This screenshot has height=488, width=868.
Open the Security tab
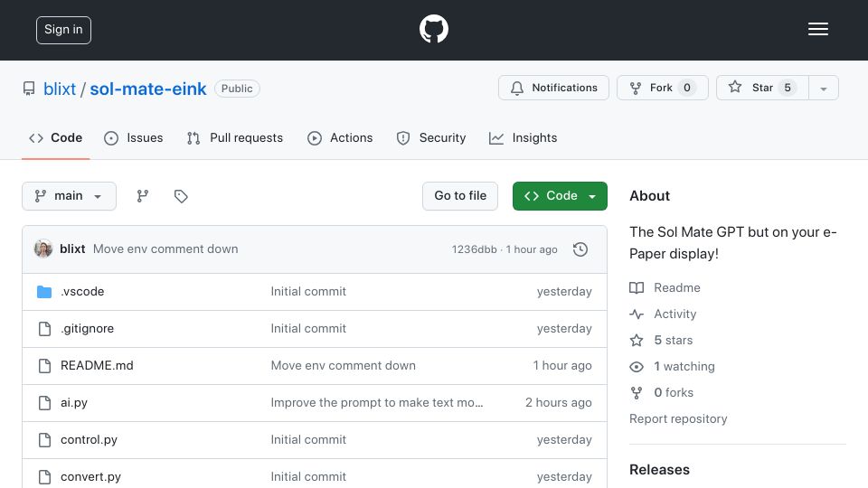click(x=431, y=137)
